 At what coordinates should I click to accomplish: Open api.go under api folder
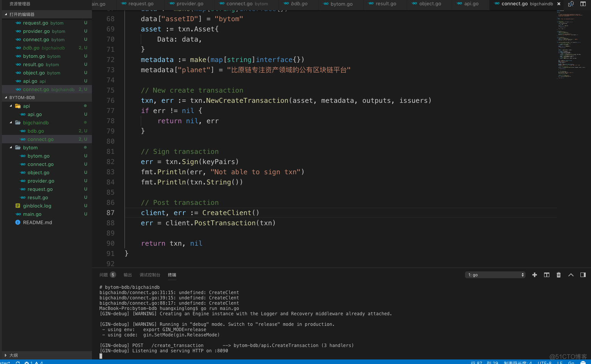point(47,115)
